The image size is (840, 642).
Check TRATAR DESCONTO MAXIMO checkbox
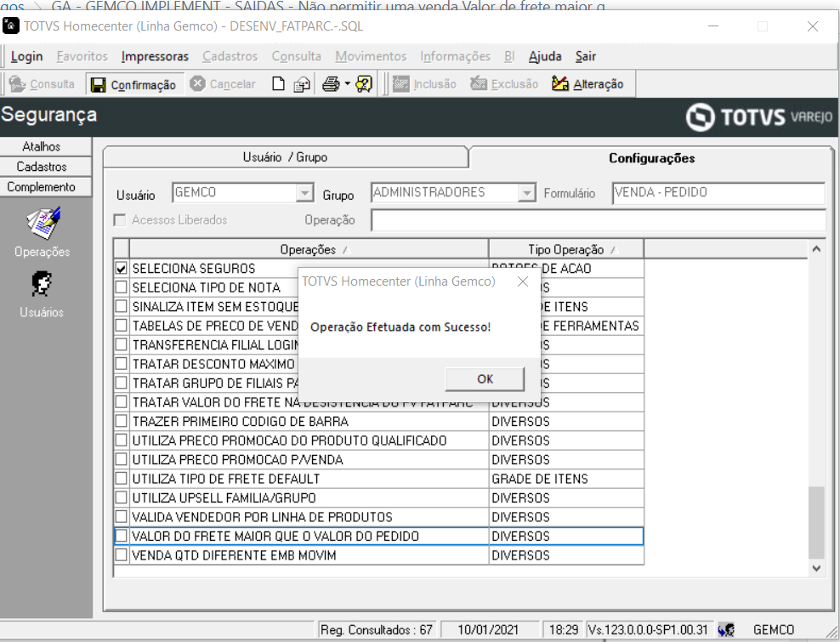tap(122, 363)
